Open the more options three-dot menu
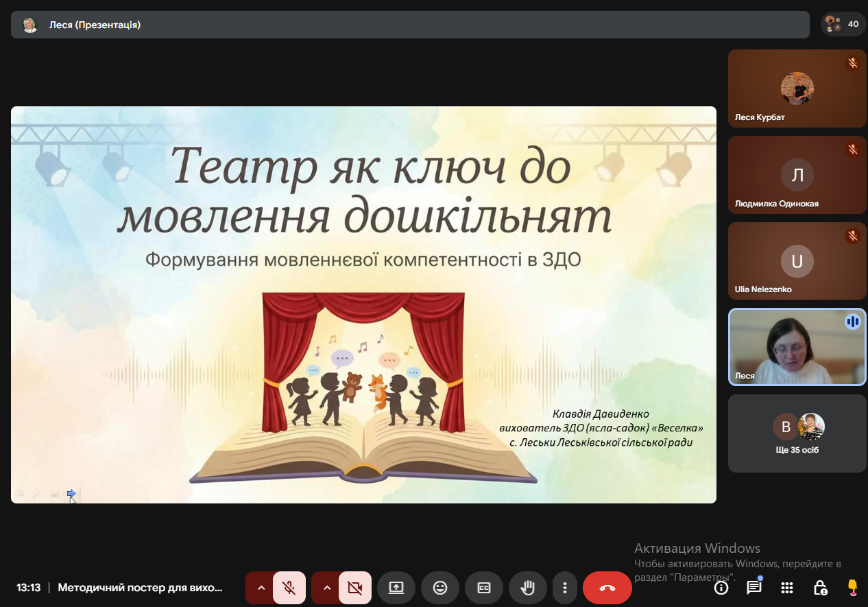The height and width of the screenshot is (607, 868). pyautogui.click(x=565, y=588)
